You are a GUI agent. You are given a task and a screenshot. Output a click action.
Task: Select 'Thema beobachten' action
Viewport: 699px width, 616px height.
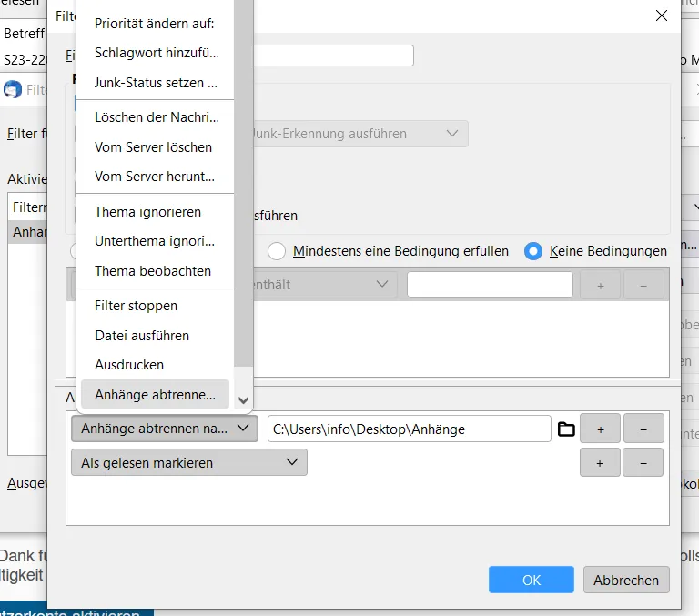pyautogui.click(x=153, y=271)
